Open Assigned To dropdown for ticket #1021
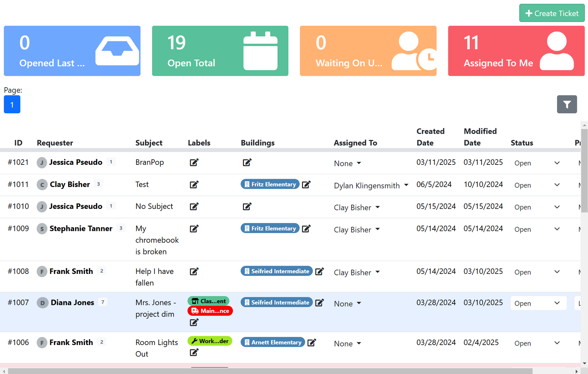This screenshot has width=588, height=374. pos(348,163)
